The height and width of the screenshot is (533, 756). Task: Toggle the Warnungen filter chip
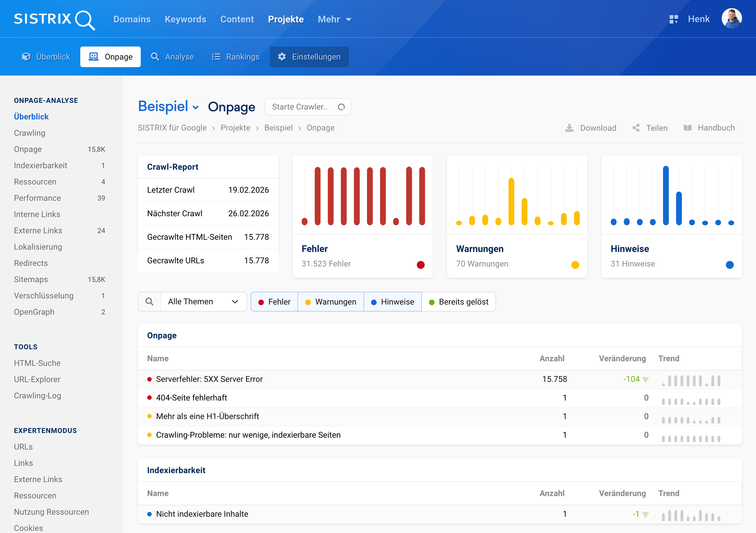[331, 301]
